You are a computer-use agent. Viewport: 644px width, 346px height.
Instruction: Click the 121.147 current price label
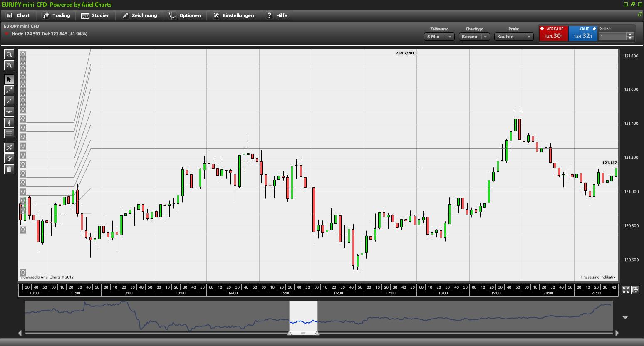click(609, 163)
